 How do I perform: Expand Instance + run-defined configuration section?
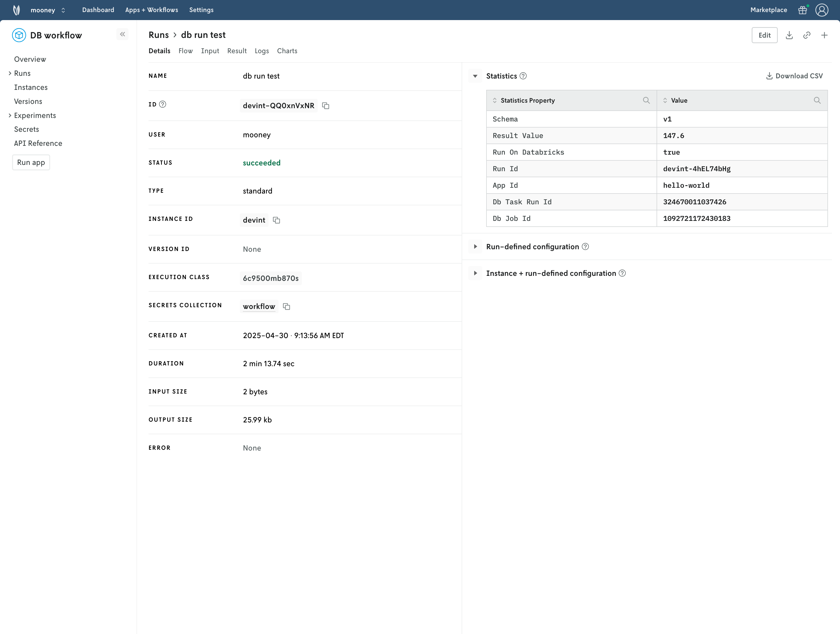pyautogui.click(x=475, y=273)
